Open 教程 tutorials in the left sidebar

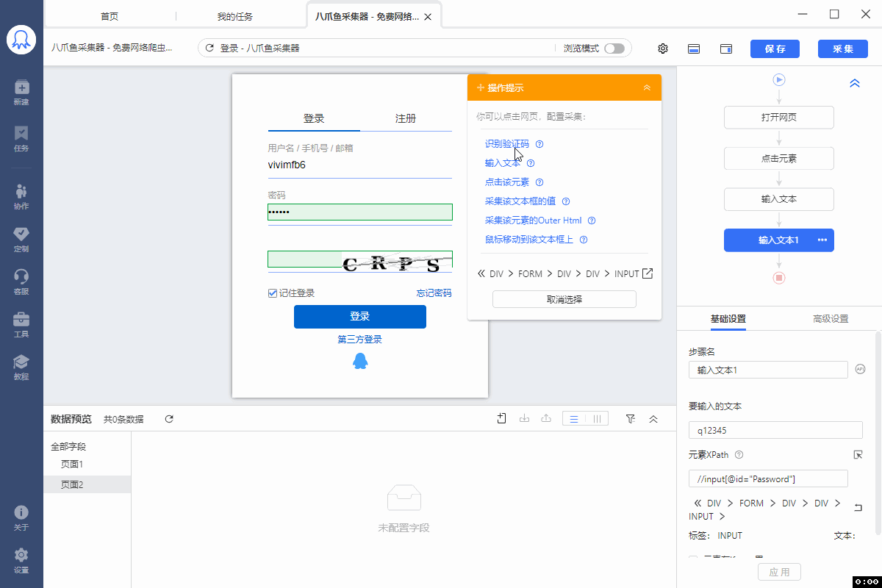pyautogui.click(x=21, y=367)
